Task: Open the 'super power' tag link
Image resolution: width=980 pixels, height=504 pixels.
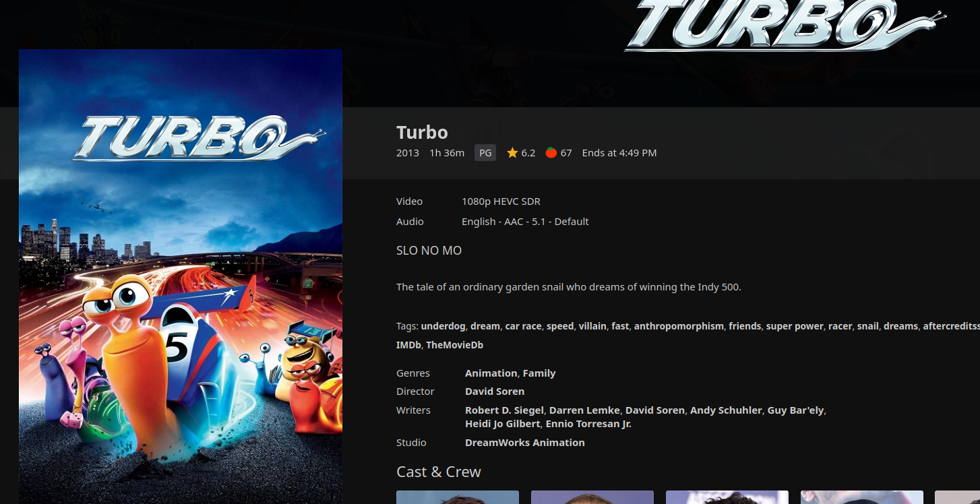Action: 795,326
